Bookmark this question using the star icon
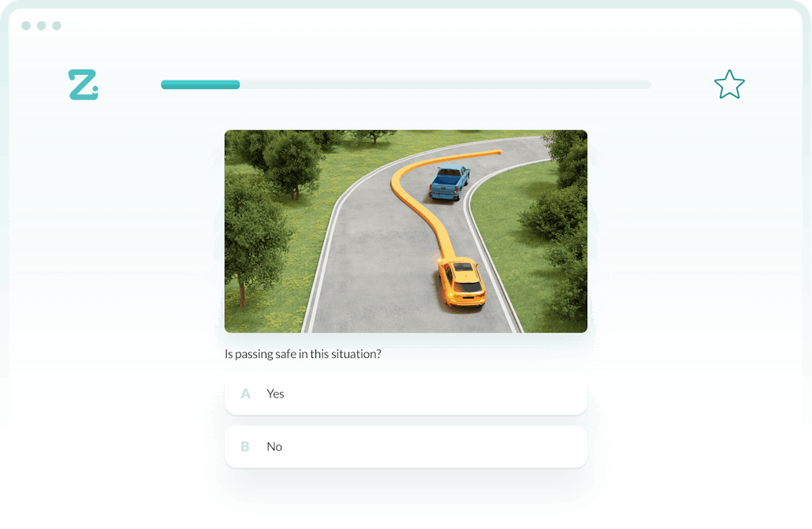Screen dimensions: 812x529 coord(729,84)
